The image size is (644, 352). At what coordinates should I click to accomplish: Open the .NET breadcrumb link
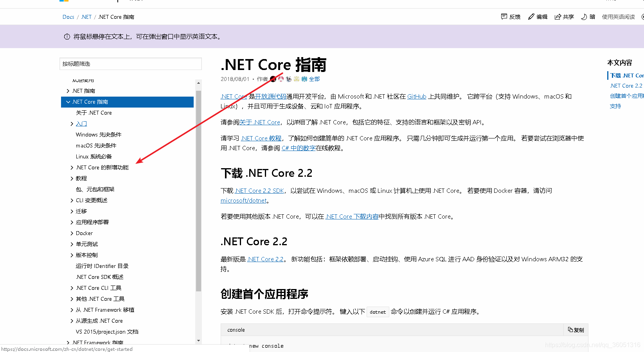pyautogui.click(x=86, y=17)
